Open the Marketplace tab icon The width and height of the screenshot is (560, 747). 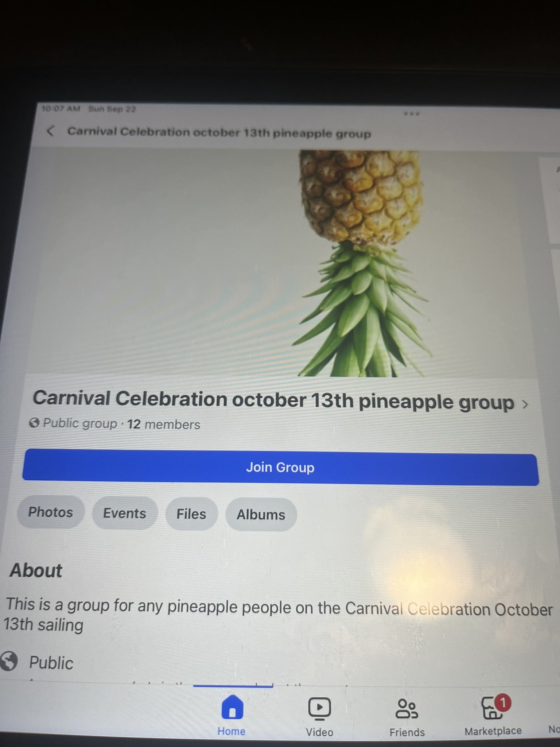point(492,708)
